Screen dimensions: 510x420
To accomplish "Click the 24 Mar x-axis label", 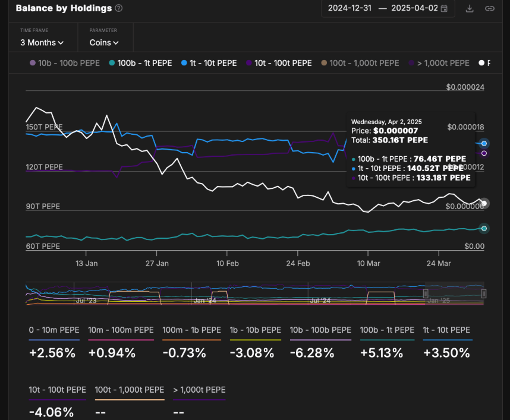I will click(x=439, y=263).
